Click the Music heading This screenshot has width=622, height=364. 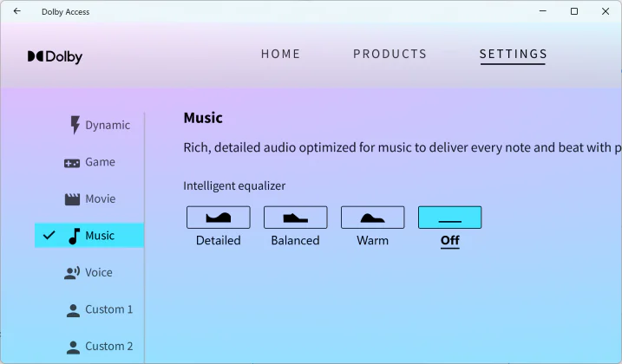pos(203,118)
